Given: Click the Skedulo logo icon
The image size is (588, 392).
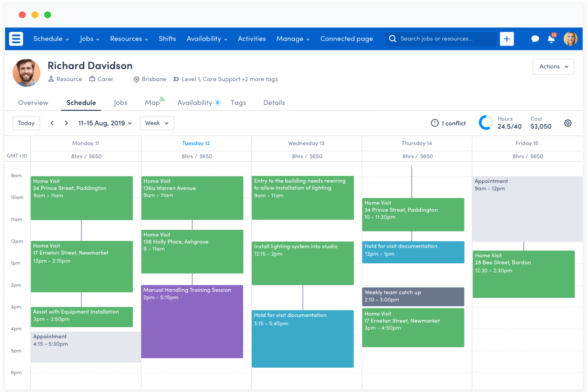Looking at the screenshot, I should point(16,39).
